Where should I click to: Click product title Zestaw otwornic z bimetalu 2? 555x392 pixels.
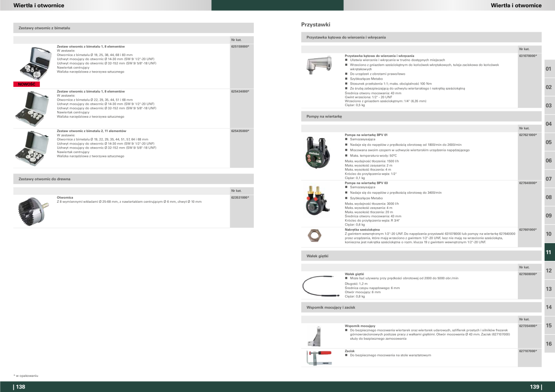[x=91, y=131]
